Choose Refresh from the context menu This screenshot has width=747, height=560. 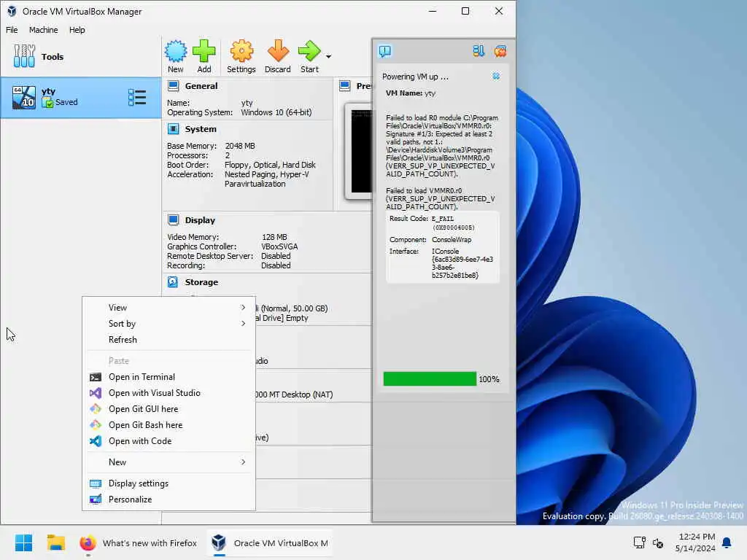169,340
